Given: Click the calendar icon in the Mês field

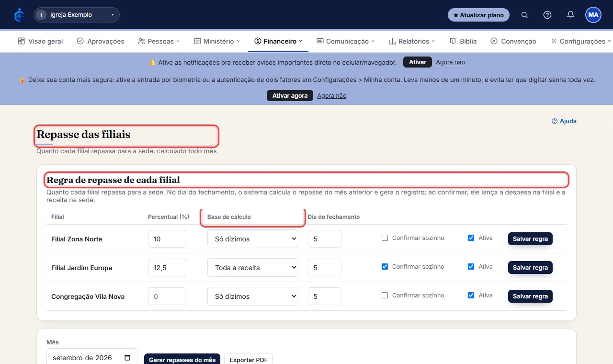Looking at the screenshot, I should [127, 358].
